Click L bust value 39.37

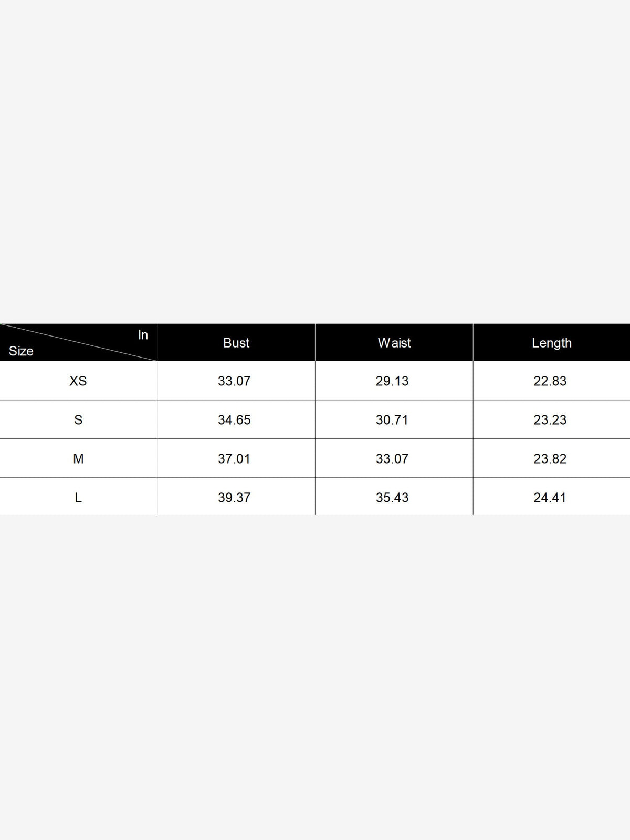234,498
